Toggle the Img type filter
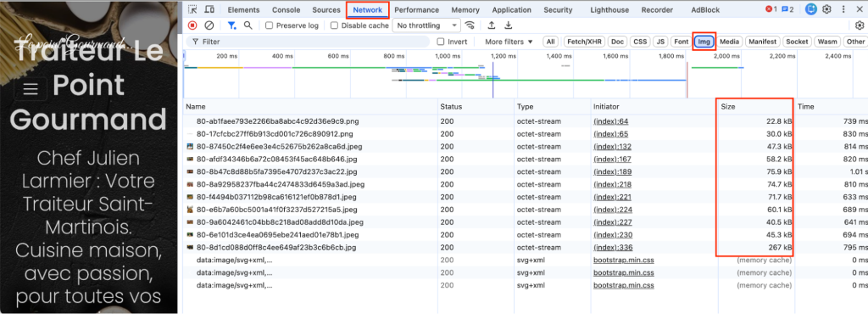The height and width of the screenshot is (314, 868). point(704,42)
